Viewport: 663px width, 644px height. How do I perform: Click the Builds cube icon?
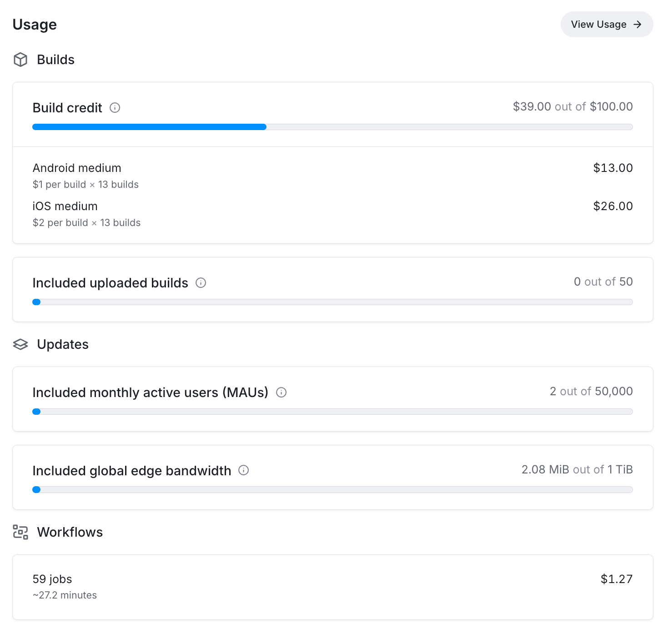[x=20, y=60]
